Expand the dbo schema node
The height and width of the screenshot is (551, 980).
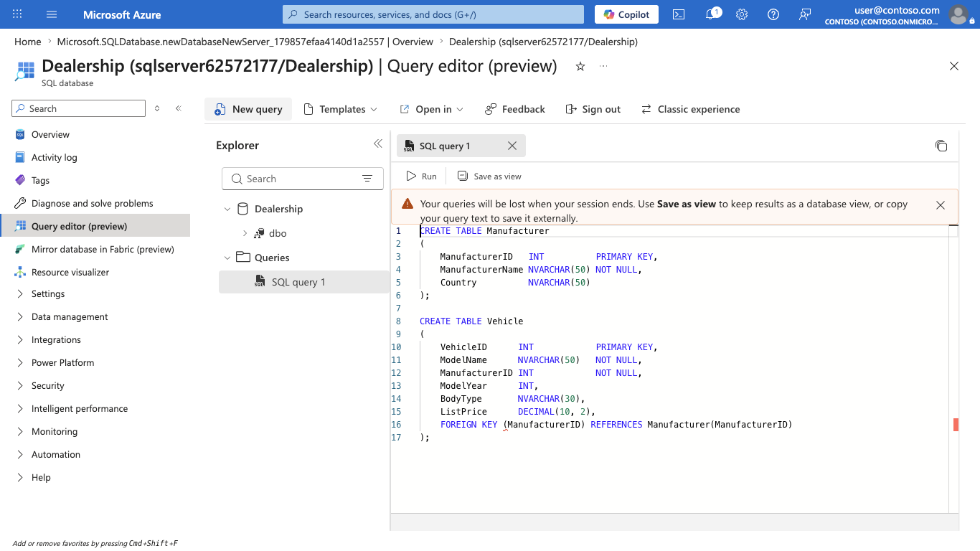coord(245,233)
